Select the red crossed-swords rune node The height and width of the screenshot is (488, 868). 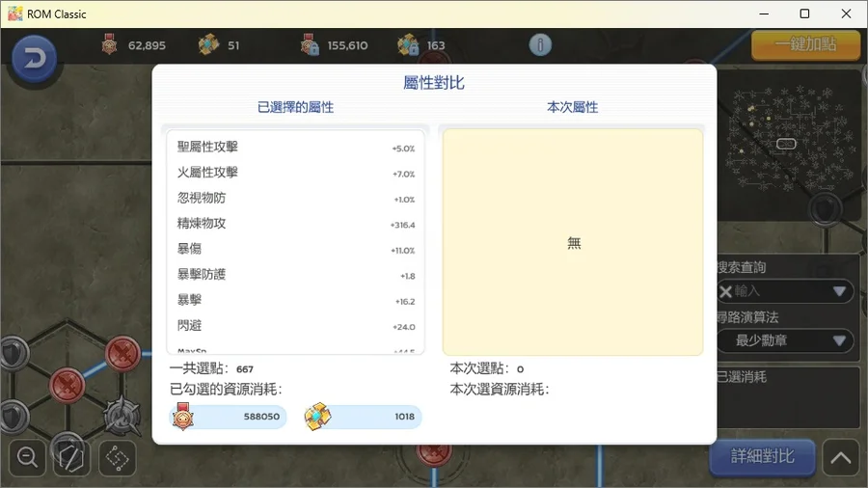(x=122, y=354)
